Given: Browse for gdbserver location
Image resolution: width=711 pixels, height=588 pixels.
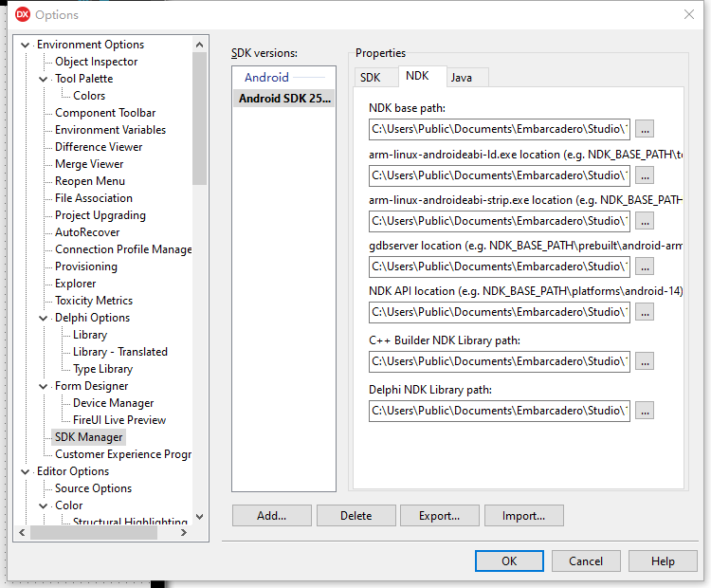Looking at the screenshot, I should pos(645,266).
